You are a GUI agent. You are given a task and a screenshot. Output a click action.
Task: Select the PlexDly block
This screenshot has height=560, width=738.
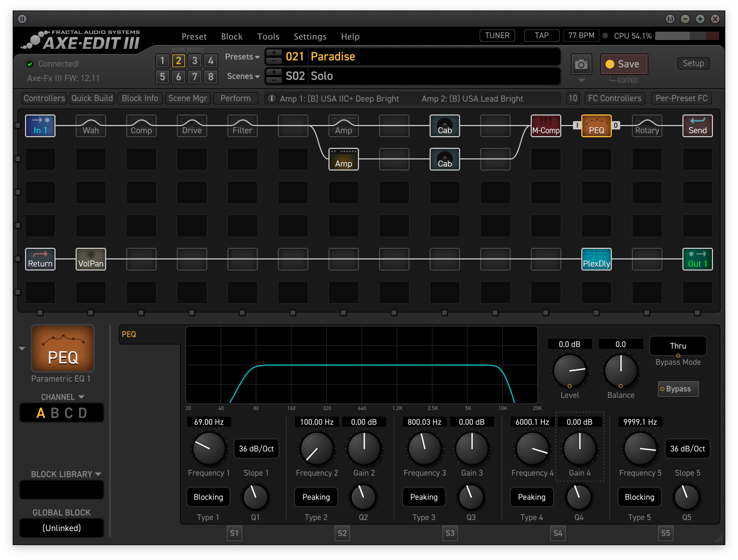pyautogui.click(x=596, y=259)
